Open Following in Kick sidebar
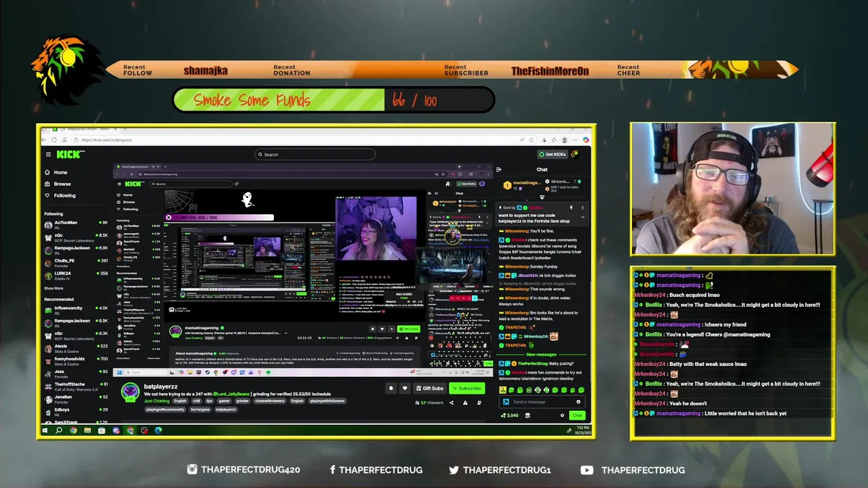This screenshot has width=868, height=488. [60, 195]
